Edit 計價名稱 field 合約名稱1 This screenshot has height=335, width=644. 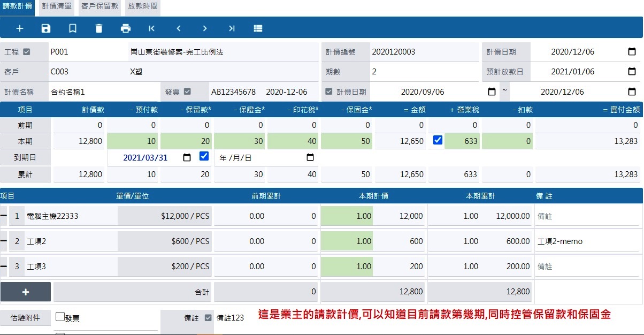(x=103, y=92)
